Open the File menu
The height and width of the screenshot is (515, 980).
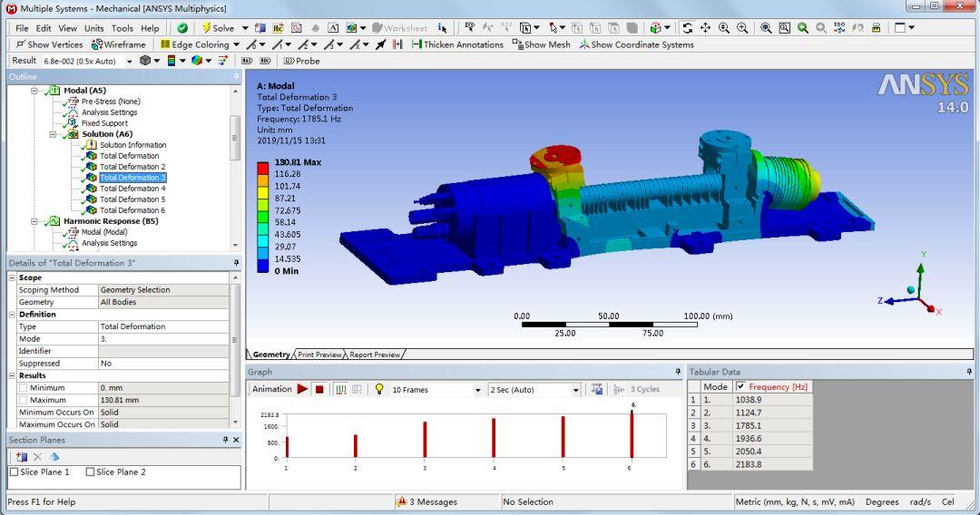(22, 28)
